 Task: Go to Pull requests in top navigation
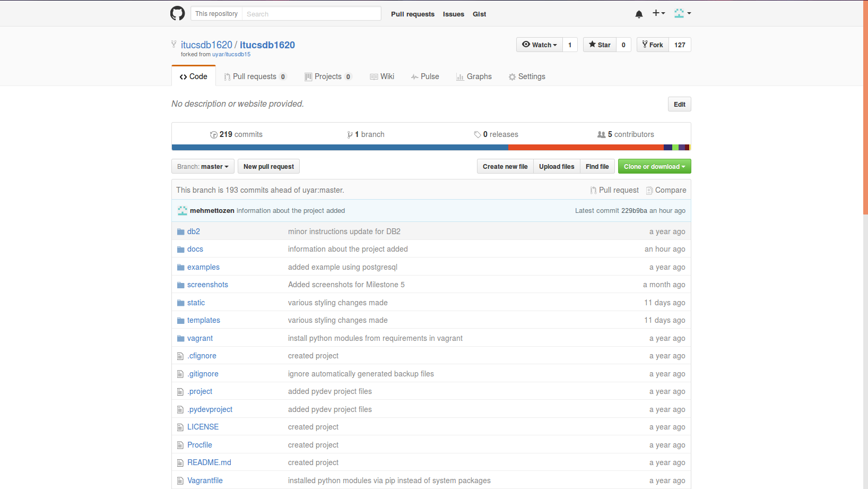[413, 14]
